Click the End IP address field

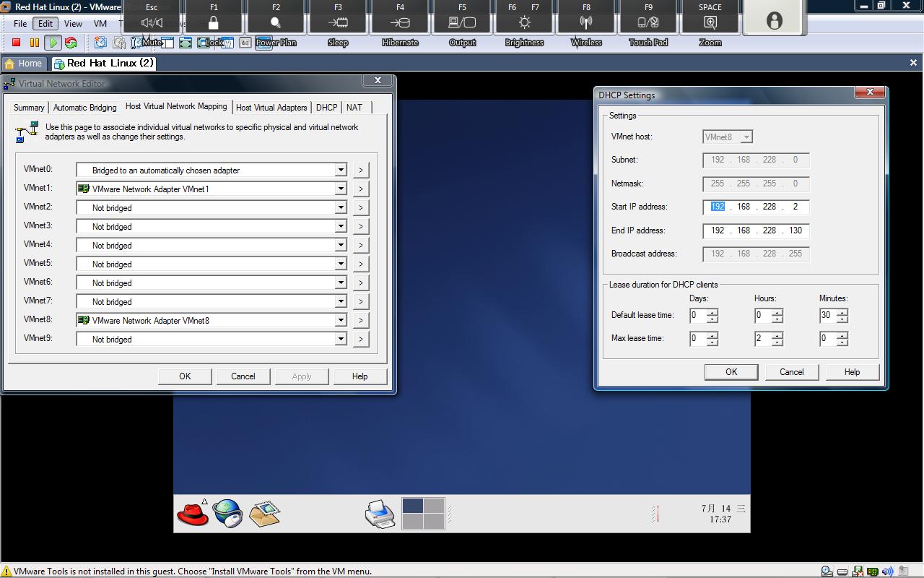[756, 230]
